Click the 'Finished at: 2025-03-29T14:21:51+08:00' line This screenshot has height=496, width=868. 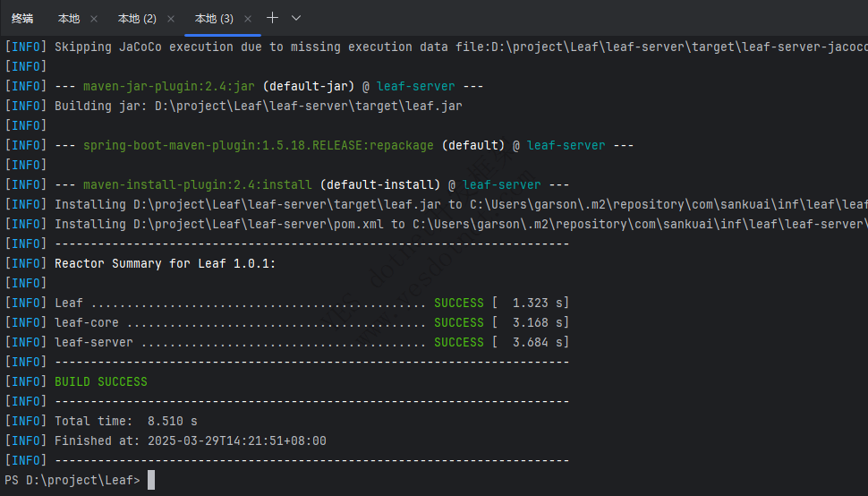[191, 441]
